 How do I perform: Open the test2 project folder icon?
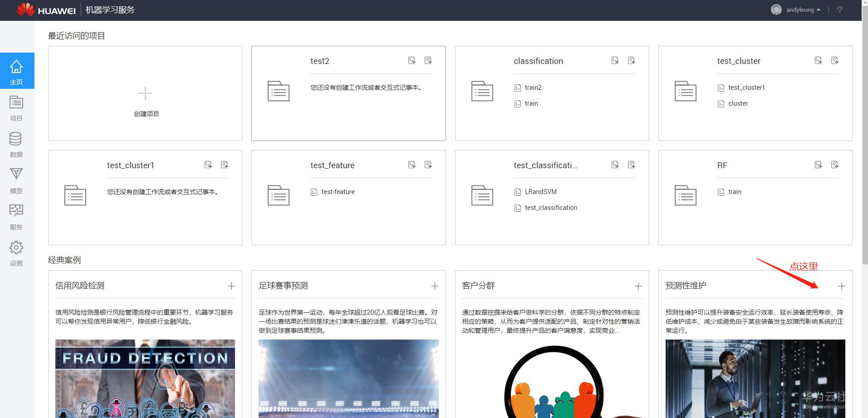point(279,91)
